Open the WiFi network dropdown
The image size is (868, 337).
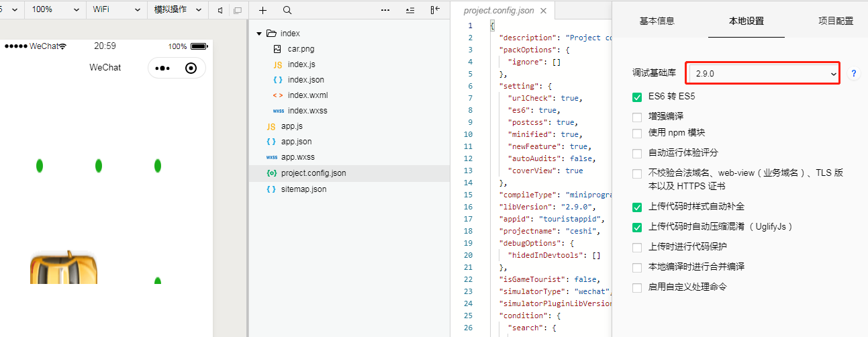click(116, 10)
